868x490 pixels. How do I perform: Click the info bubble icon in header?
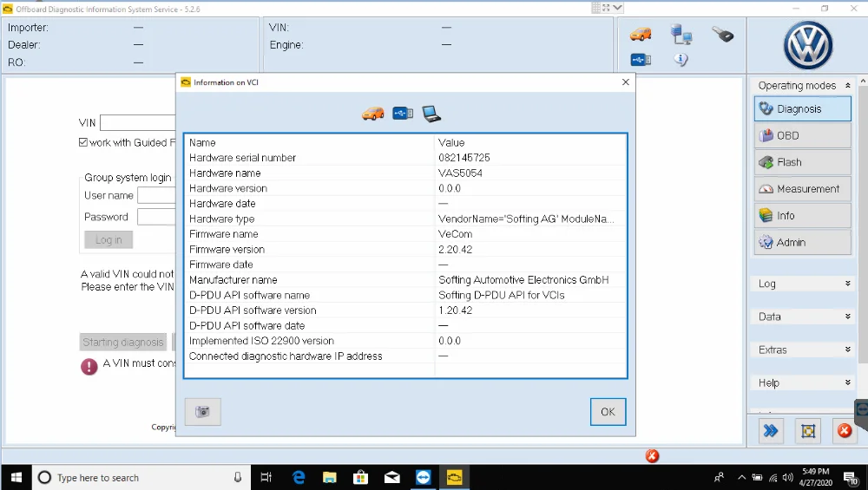[681, 59]
